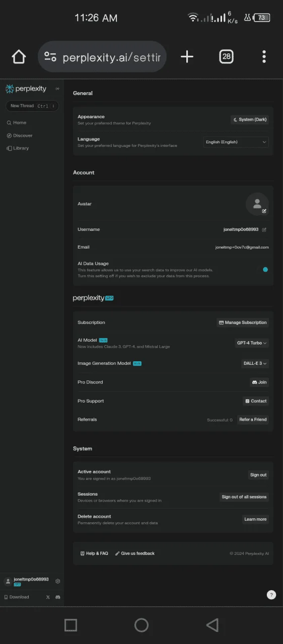Image resolution: width=283 pixels, height=644 pixels.
Task: Expand the English language dropdown
Action: (236, 142)
